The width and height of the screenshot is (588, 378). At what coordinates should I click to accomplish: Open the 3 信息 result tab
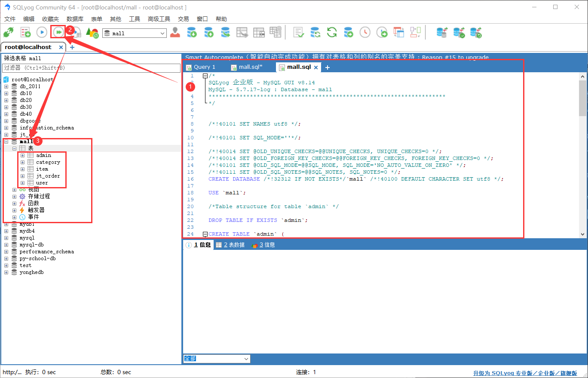[x=263, y=245]
